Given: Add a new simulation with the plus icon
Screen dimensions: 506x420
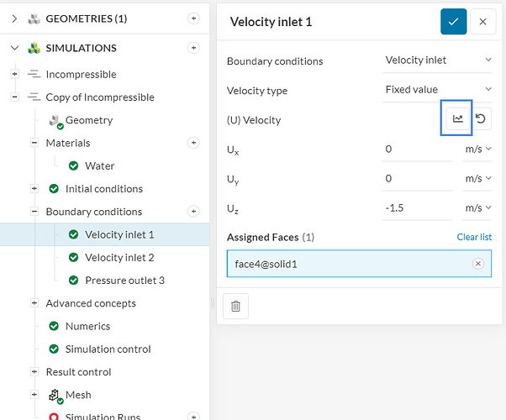Looking at the screenshot, I should (x=193, y=48).
